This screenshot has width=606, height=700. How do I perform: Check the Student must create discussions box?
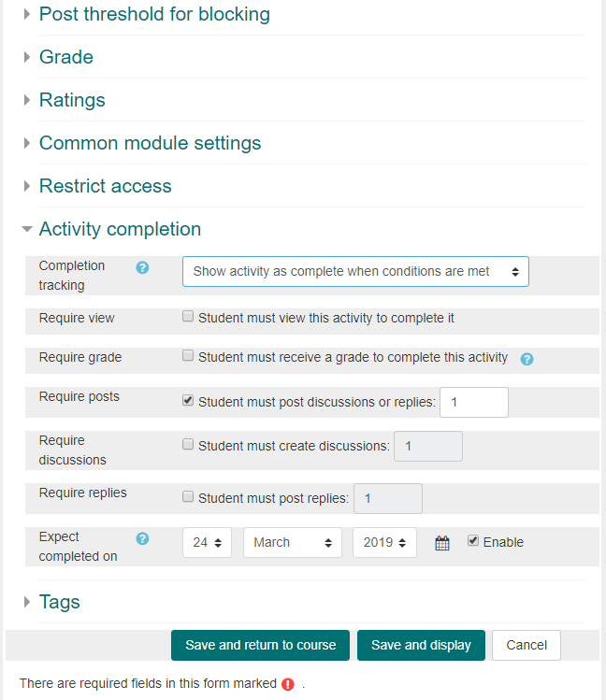click(x=188, y=444)
